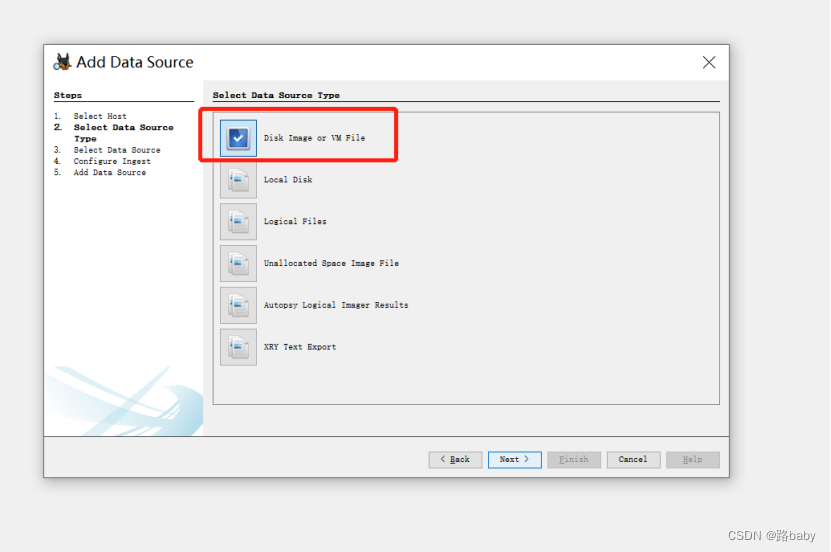Choose the Local Disk icon

click(238, 180)
